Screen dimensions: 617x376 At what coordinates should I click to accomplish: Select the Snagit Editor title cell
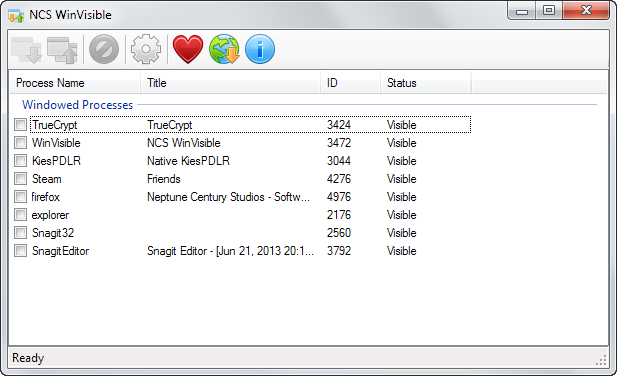230,251
